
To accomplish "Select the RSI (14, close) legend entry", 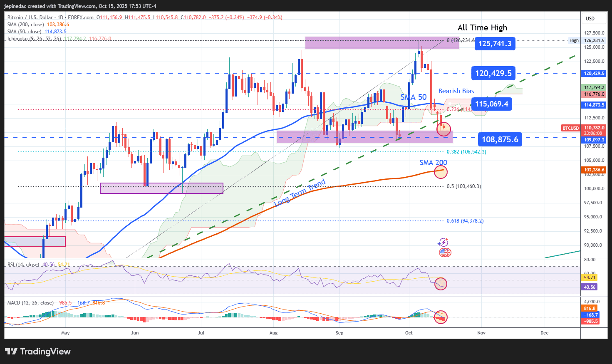I will (24, 264).
